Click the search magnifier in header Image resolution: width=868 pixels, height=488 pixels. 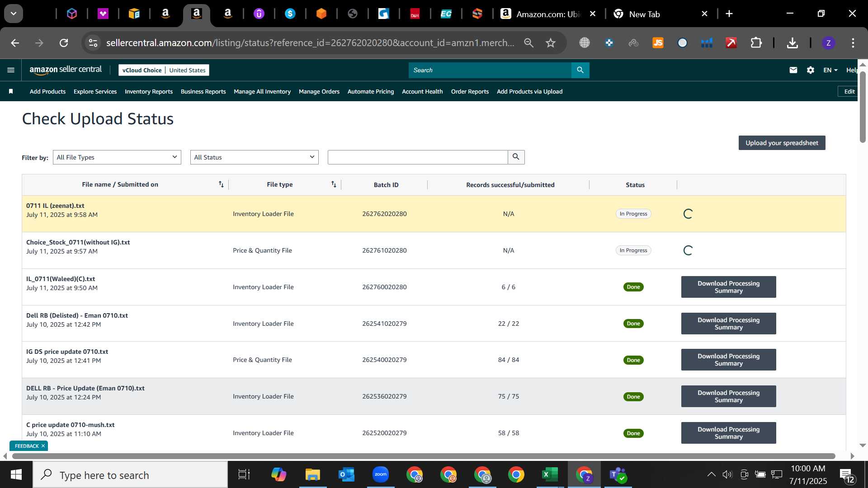coord(580,70)
